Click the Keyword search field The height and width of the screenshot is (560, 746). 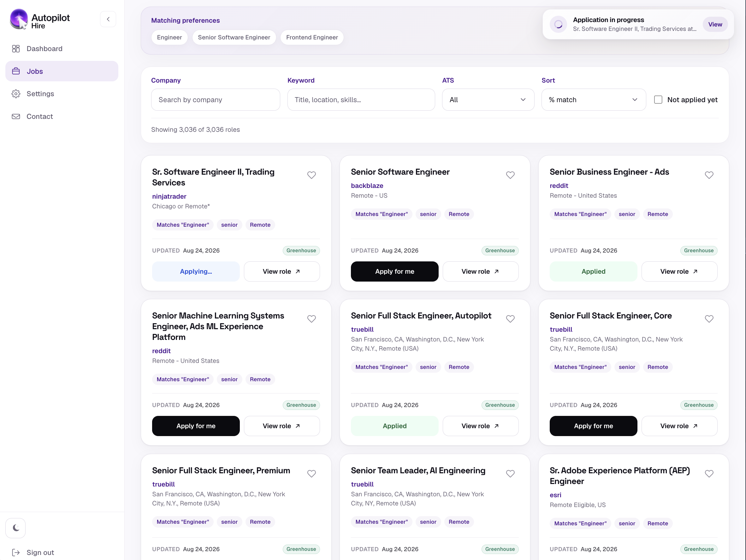coord(361,100)
